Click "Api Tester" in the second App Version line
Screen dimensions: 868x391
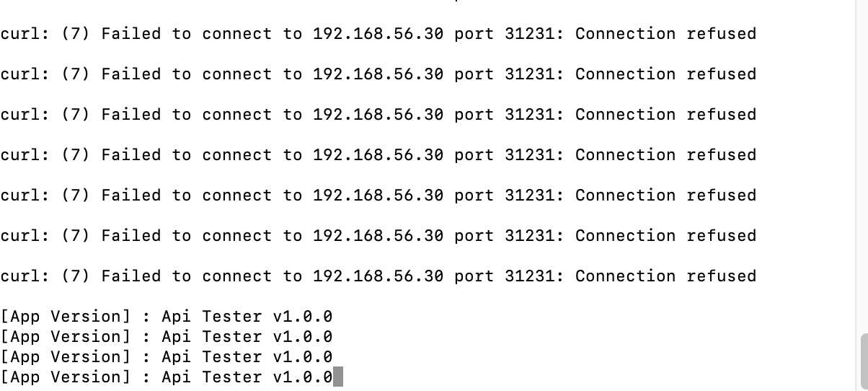(x=212, y=337)
